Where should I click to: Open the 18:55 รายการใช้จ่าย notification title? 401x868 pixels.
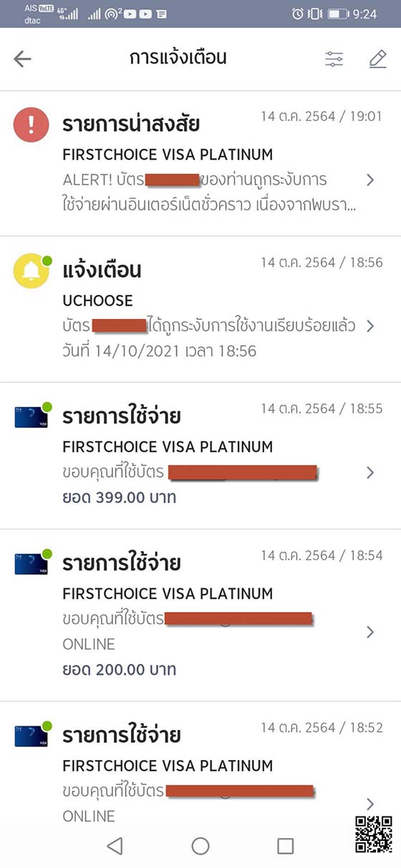tap(121, 416)
